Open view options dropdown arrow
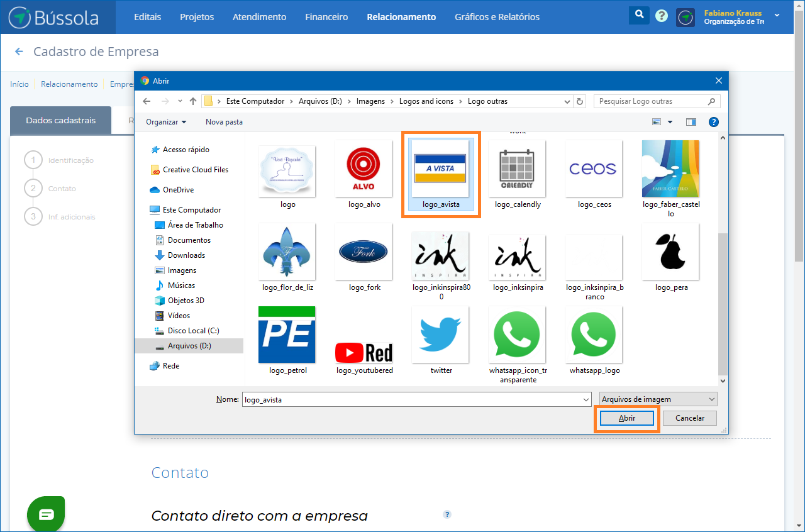805x532 pixels. click(x=670, y=122)
